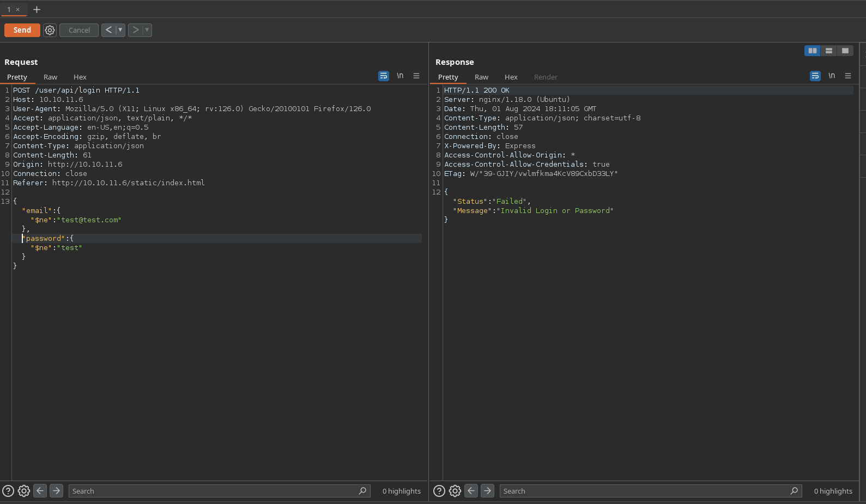The height and width of the screenshot is (504, 866).
Task: Switch to the Raw tab in Request
Action: click(x=50, y=77)
